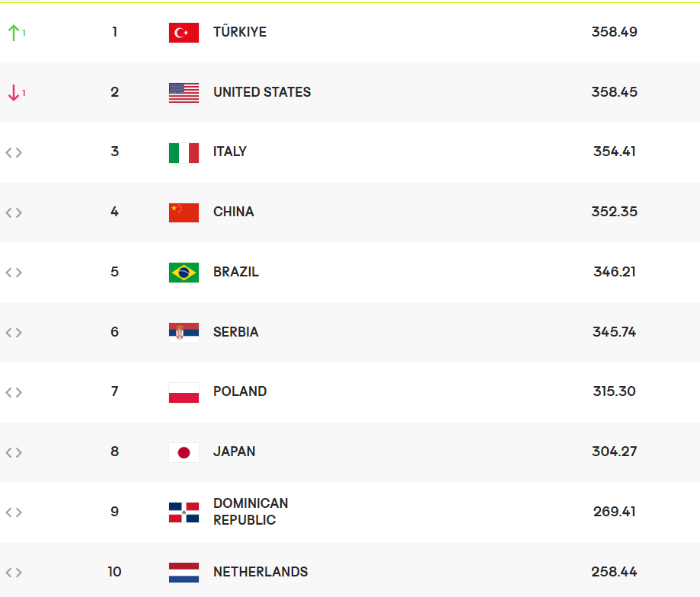Open the NETHERLANDS team name
This screenshot has height=597, width=700.
(x=261, y=572)
